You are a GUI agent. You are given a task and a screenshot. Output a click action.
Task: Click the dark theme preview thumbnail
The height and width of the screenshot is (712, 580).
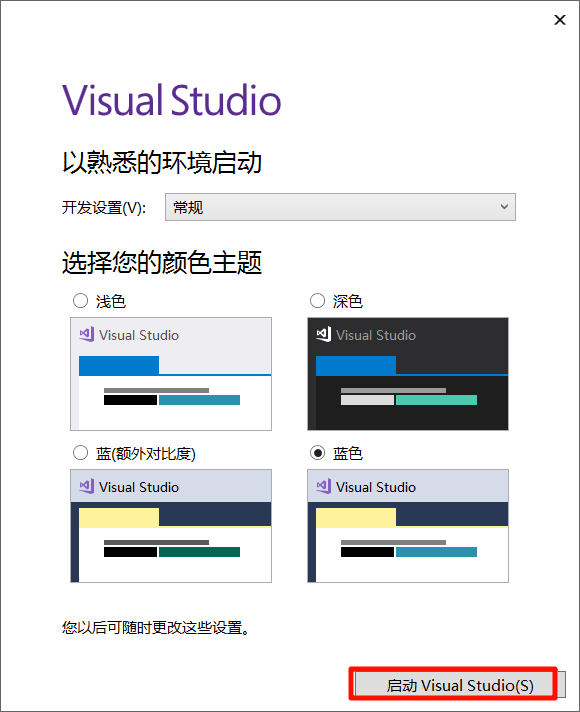[x=408, y=374]
